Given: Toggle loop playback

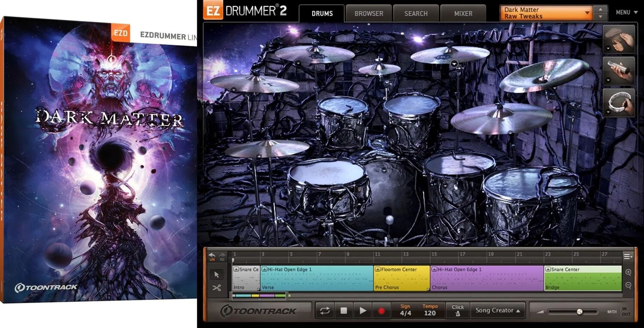Looking at the screenshot, I should tap(325, 311).
